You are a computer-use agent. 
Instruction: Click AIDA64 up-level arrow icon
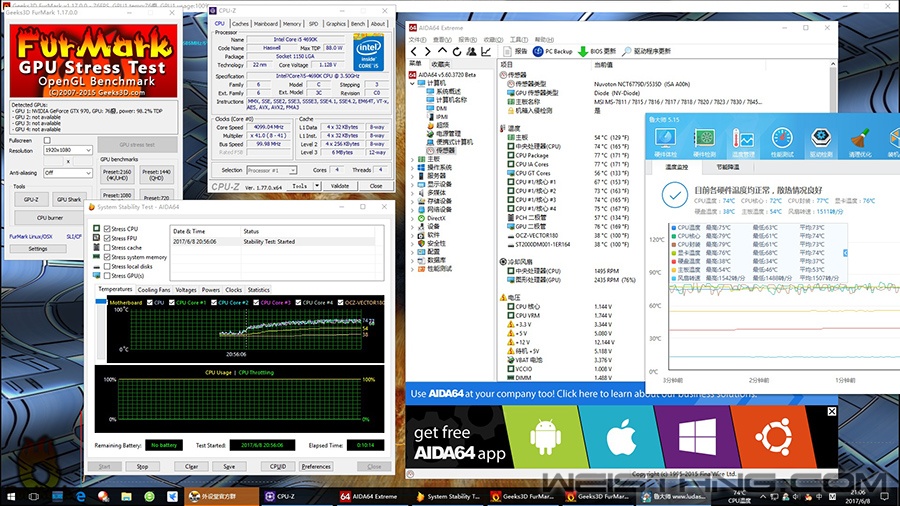[x=442, y=52]
